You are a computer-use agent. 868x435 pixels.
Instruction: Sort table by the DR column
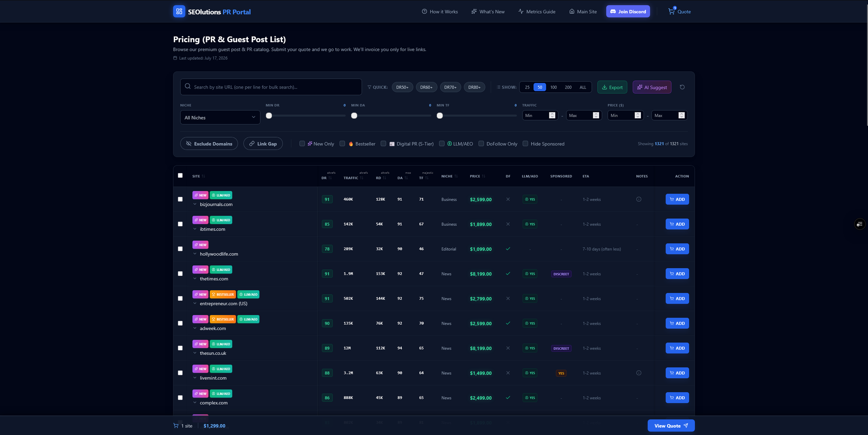[x=326, y=178]
